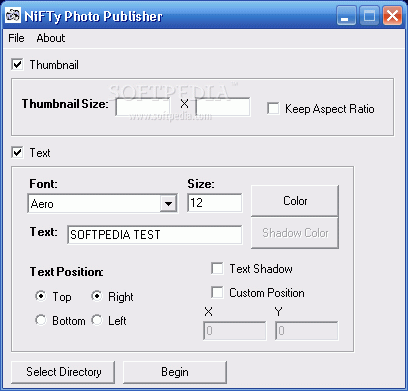Screen dimensions: 408x391
Task: Click the thumbnail width input field
Action: pos(142,107)
